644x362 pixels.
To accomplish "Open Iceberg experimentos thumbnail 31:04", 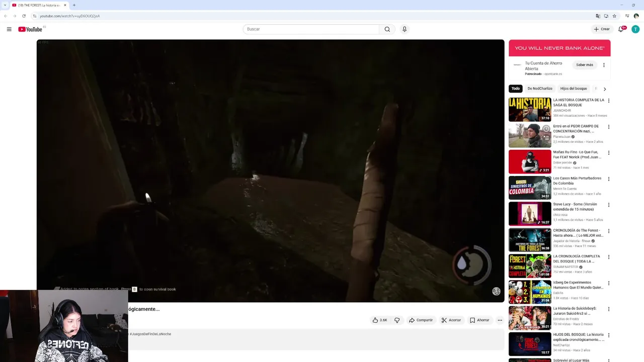I will pos(530,292).
